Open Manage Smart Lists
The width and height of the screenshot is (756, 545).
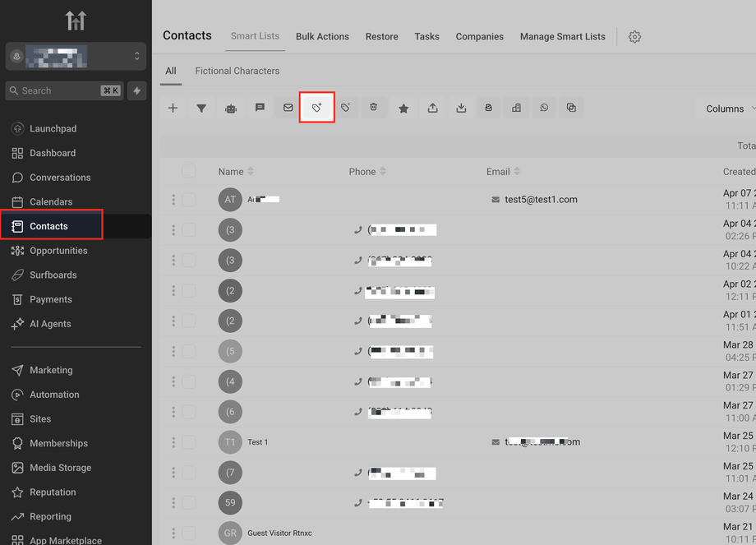[562, 37]
